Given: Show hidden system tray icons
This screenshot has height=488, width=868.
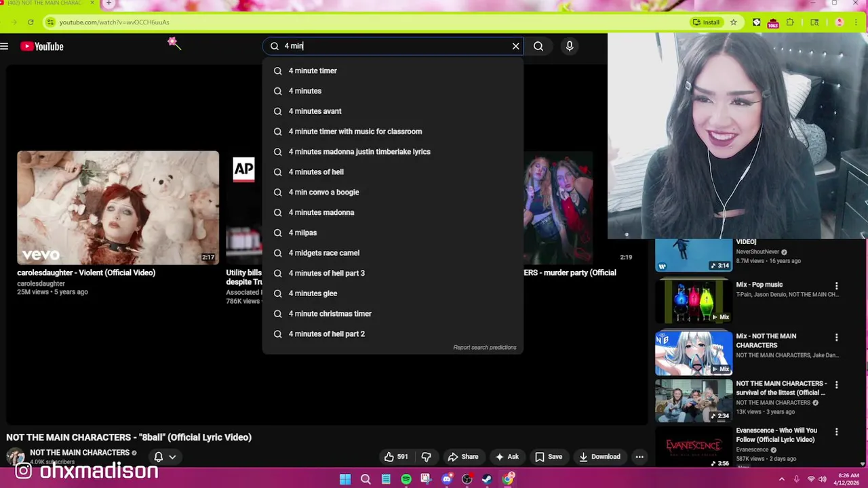Looking at the screenshot, I should (782, 479).
